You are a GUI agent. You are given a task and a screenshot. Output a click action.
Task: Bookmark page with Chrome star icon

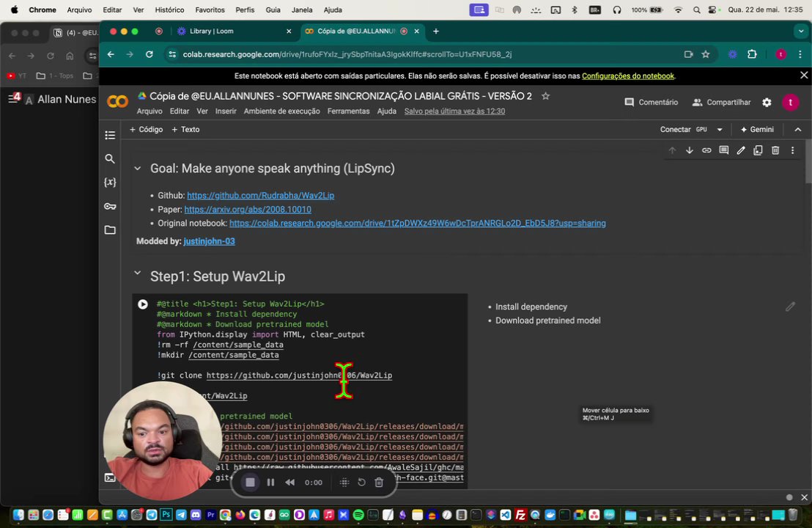coord(705,54)
